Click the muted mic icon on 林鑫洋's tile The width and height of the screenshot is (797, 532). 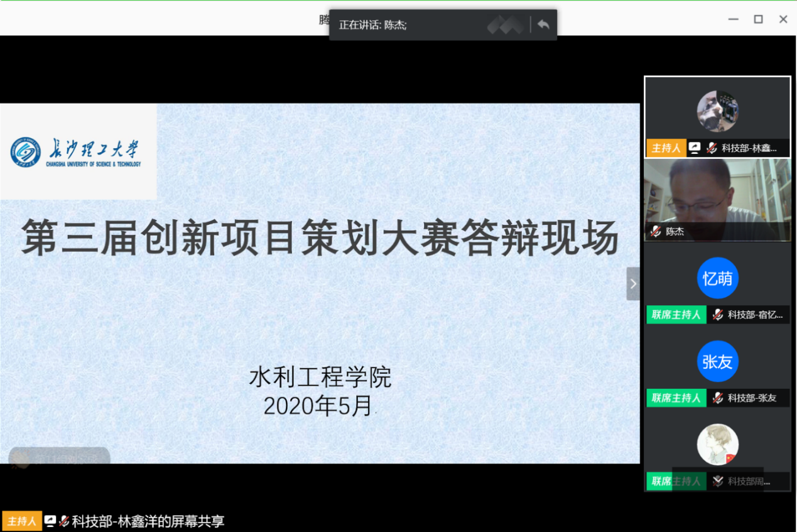(x=712, y=148)
